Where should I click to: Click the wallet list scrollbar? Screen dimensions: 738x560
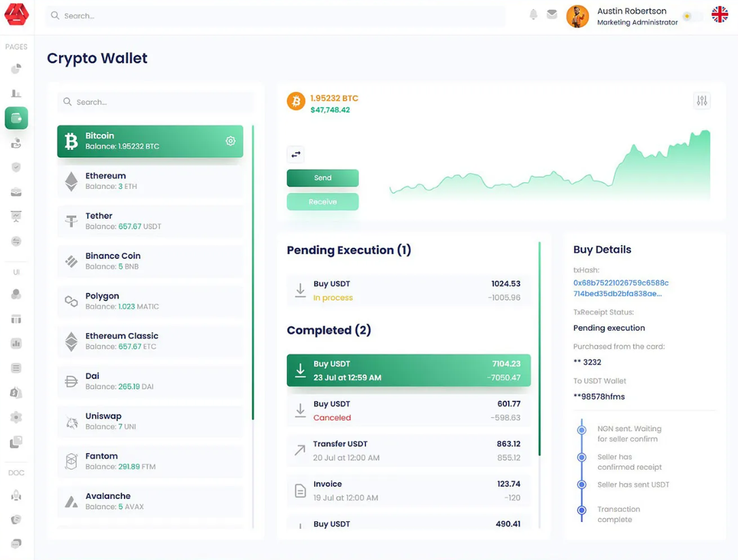(253, 273)
